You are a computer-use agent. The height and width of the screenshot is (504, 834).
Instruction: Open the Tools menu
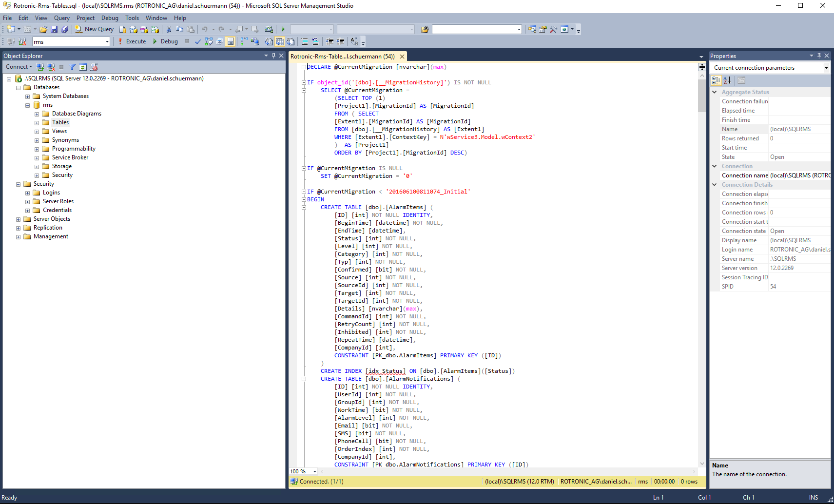tap(132, 18)
